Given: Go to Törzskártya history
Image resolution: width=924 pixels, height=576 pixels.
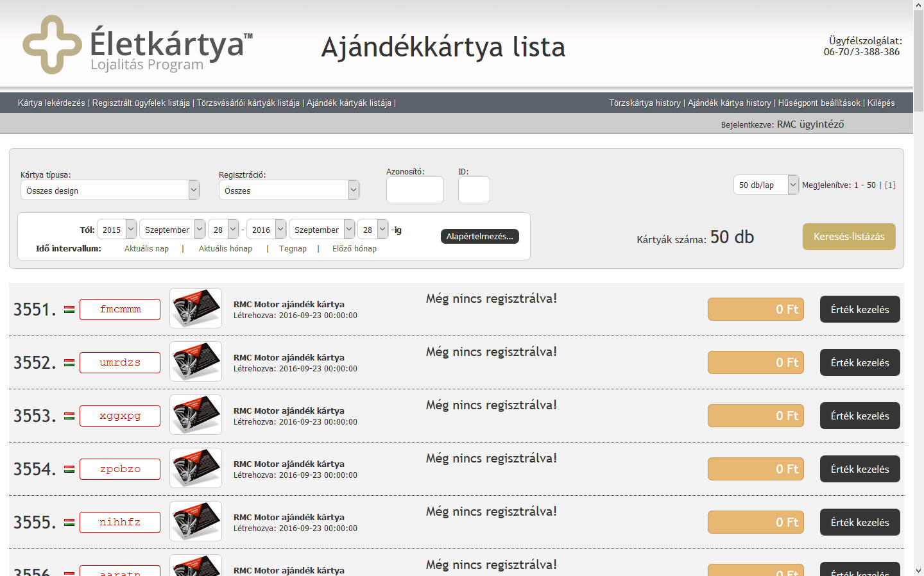Looking at the screenshot, I should [x=644, y=103].
